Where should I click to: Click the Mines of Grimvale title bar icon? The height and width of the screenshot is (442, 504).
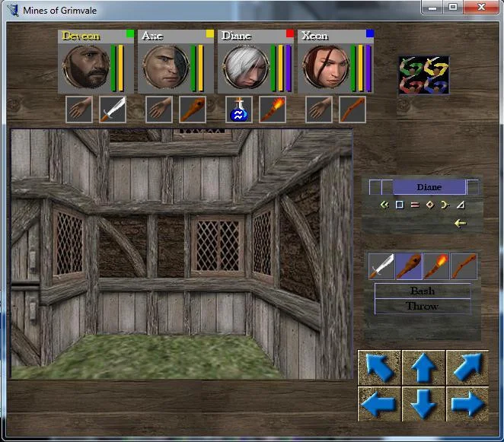[x=14, y=10]
